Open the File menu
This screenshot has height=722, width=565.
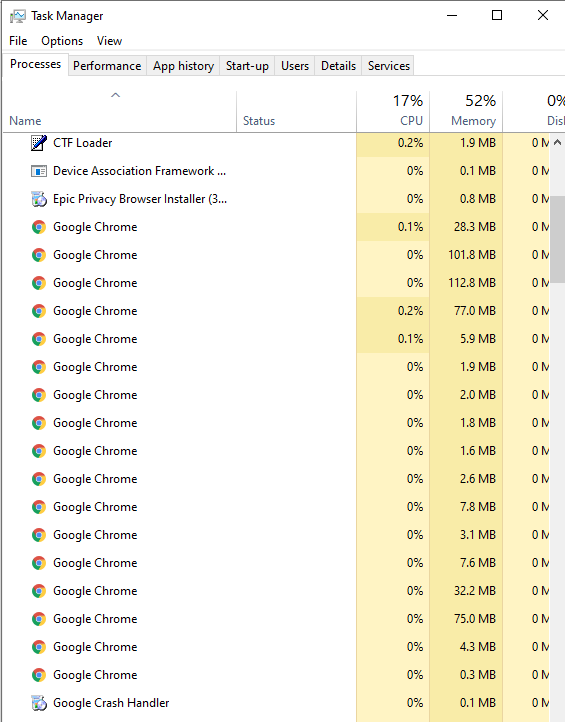pyautogui.click(x=18, y=41)
